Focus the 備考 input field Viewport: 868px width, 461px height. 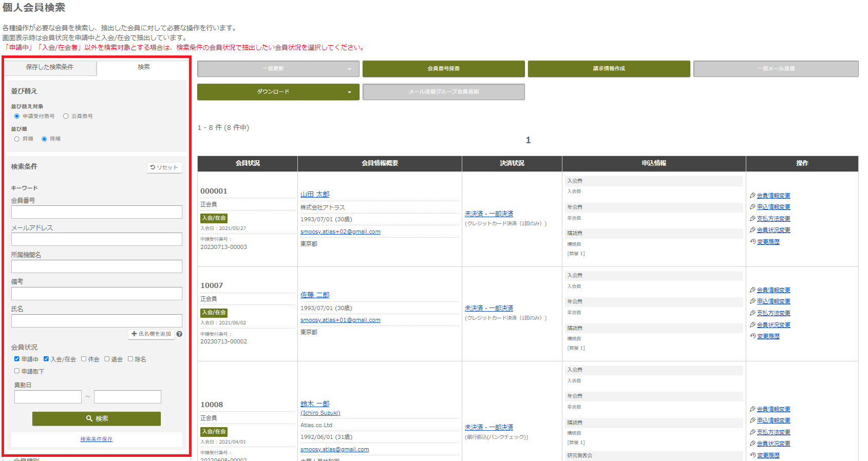(x=97, y=294)
